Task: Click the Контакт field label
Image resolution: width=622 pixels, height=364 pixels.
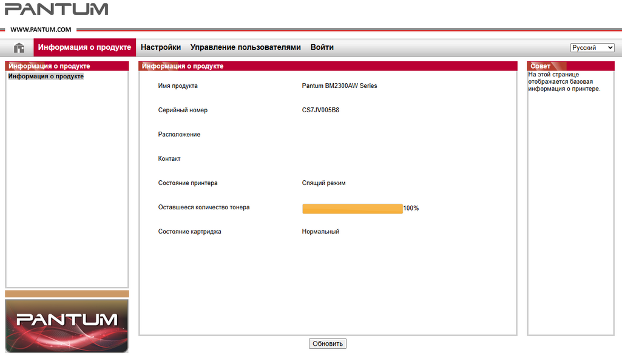Action: [169, 159]
